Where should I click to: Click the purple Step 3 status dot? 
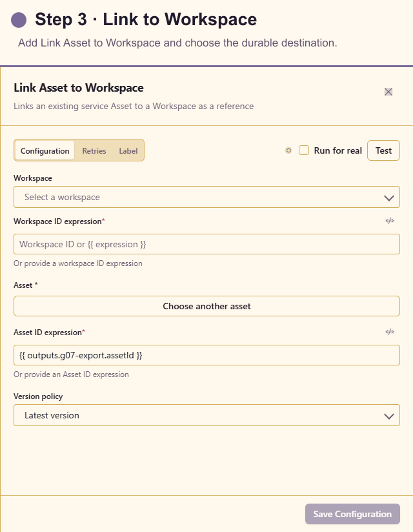[x=19, y=19]
